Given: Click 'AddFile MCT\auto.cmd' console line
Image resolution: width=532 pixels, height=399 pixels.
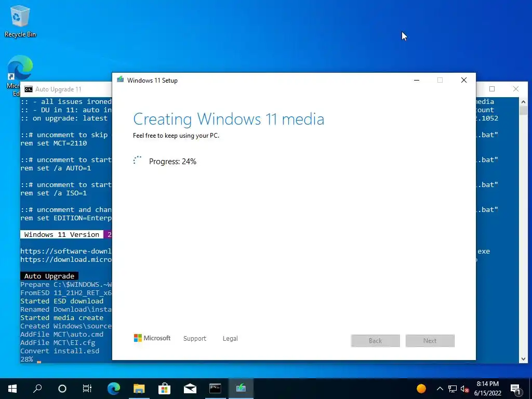Looking at the screenshot, I should pos(62,334).
